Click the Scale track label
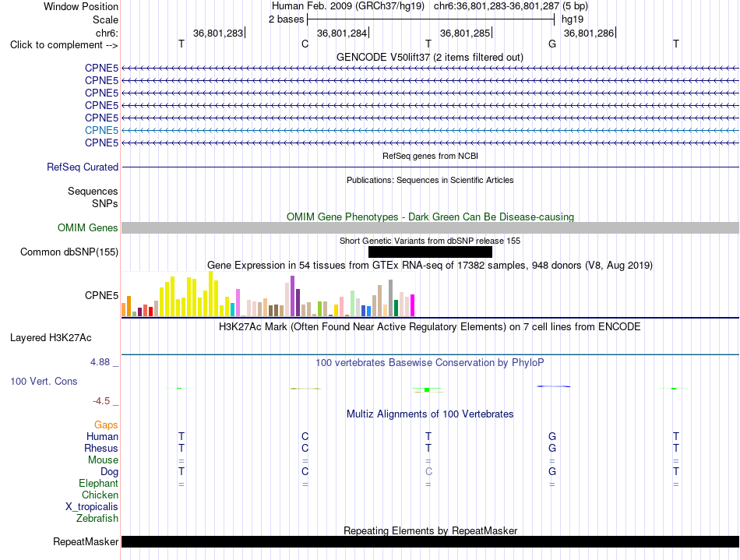This screenshot has width=740, height=560. coord(105,19)
